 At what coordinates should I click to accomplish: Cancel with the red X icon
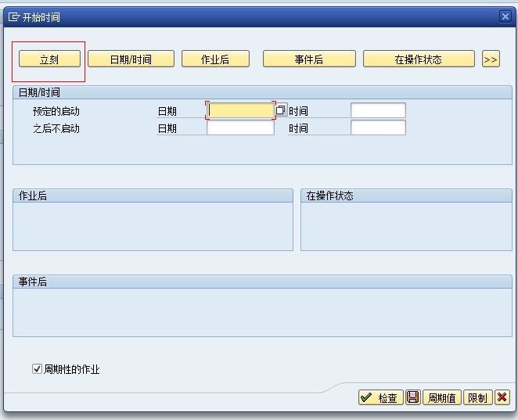point(502,397)
